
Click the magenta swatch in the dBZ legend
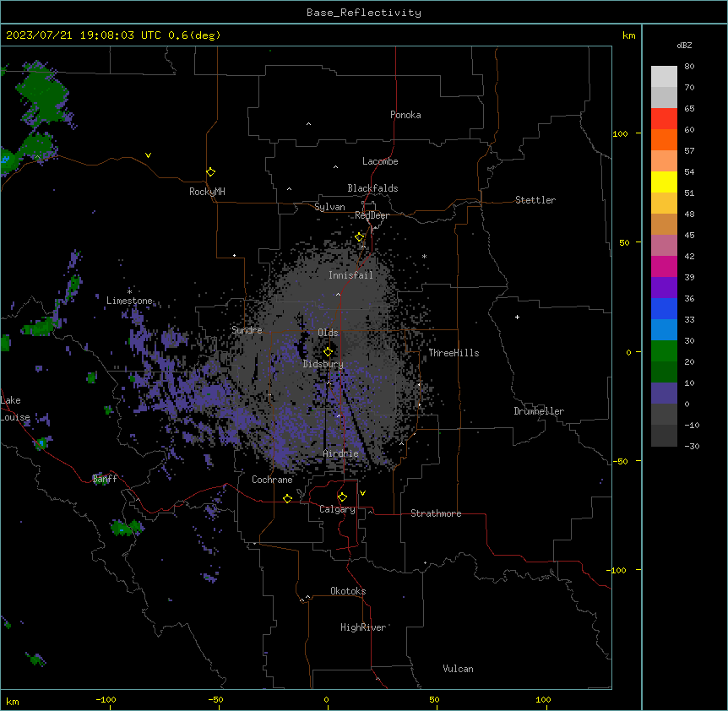coord(664,266)
